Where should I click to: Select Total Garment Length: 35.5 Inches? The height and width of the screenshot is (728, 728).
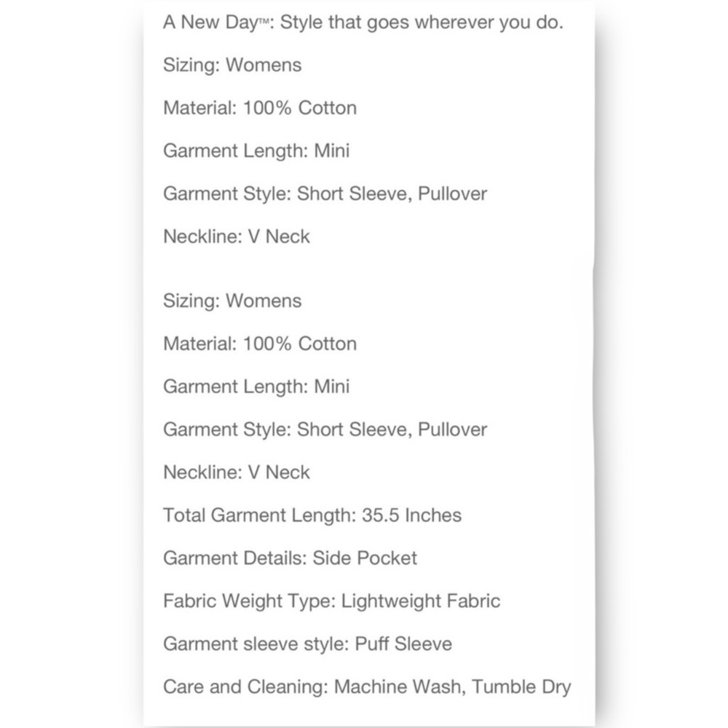coord(312,515)
